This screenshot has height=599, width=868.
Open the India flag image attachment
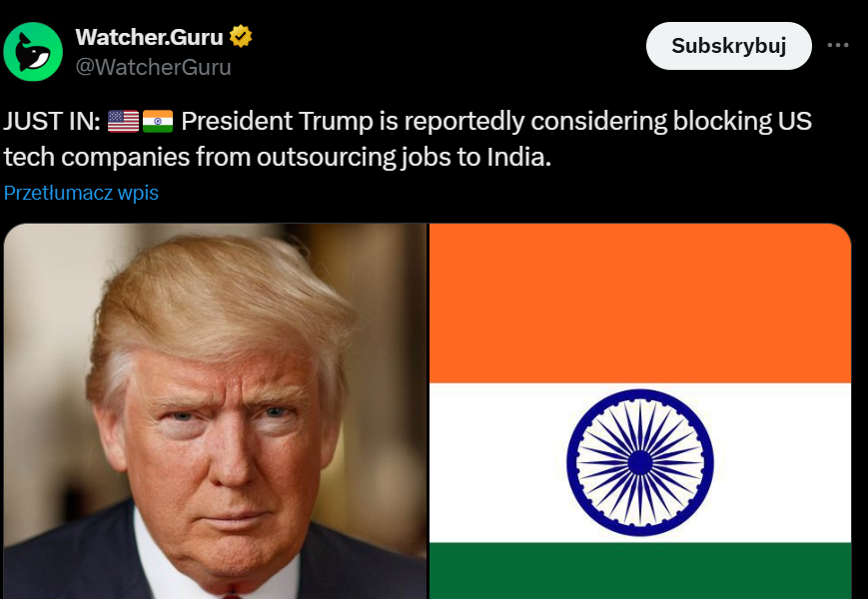(640, 411)
